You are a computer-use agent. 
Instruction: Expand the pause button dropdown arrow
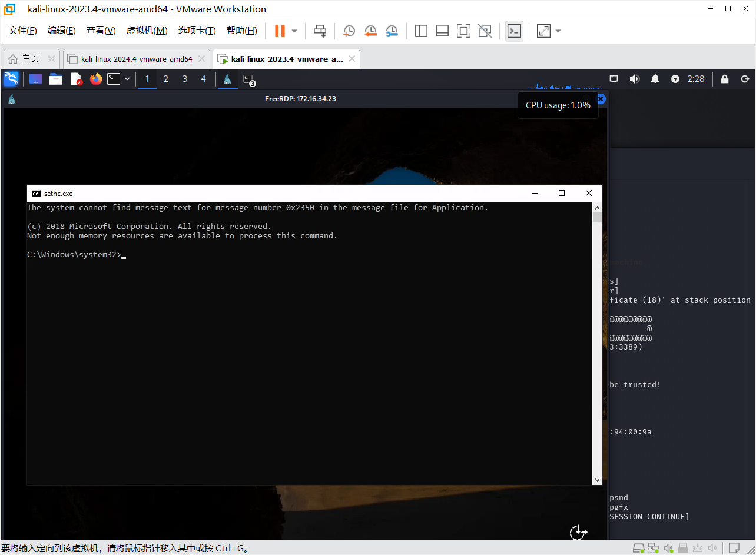[294, 31]
